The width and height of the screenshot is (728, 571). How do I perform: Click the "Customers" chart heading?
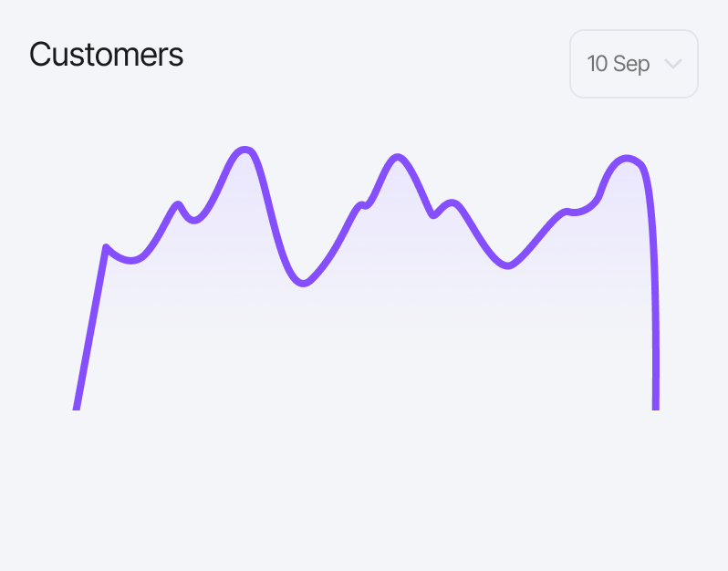click(106, 55)
